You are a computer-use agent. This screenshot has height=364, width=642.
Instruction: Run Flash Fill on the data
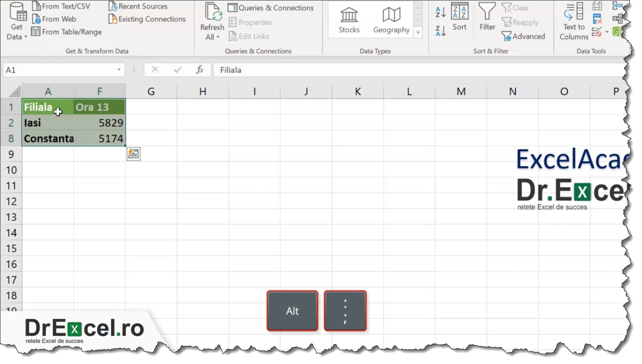point(596,6)
